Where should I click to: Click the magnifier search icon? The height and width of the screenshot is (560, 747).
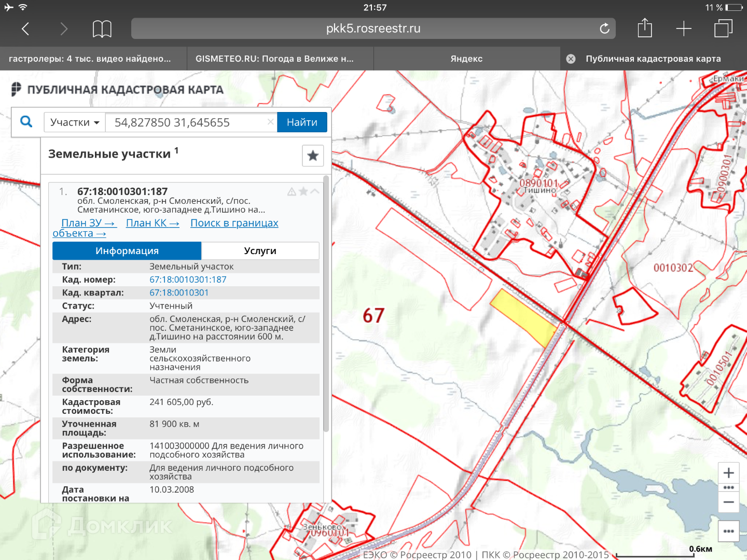(x=26, y=122)
